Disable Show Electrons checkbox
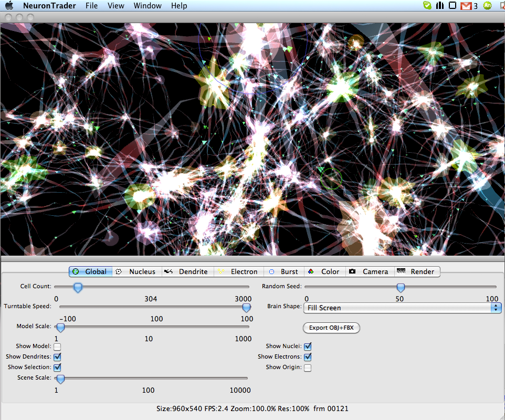 click(x=308, y=357)
